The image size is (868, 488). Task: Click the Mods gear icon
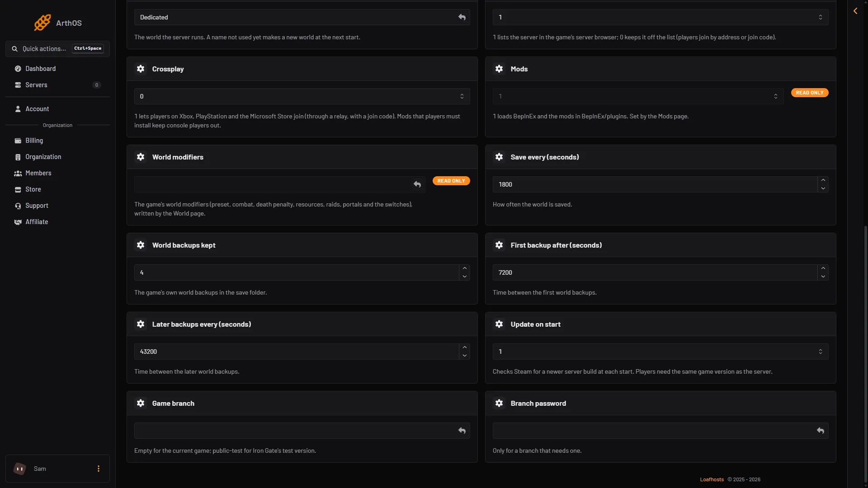pos(499,69)
